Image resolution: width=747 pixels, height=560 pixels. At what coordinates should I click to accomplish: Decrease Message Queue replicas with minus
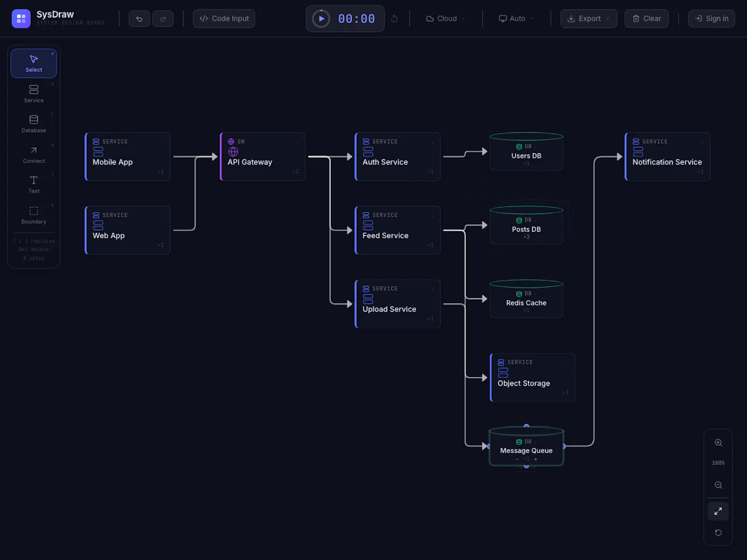click(517, 460)
